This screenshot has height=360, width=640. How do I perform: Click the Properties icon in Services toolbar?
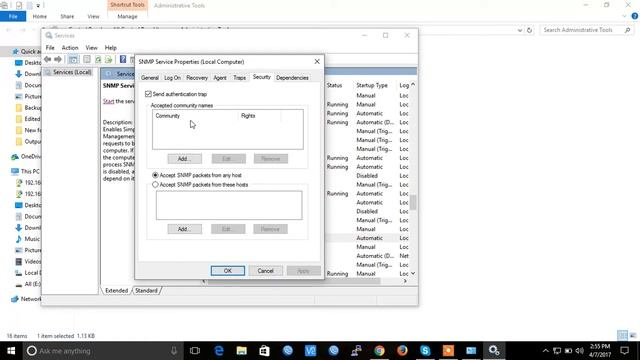coord(87,60)
